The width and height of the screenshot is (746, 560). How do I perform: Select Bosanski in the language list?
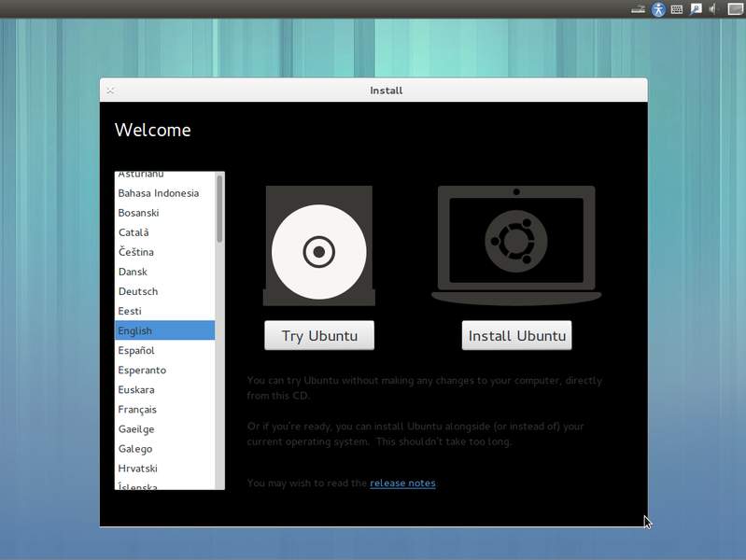pyautogui.click(x=164, y=213)
